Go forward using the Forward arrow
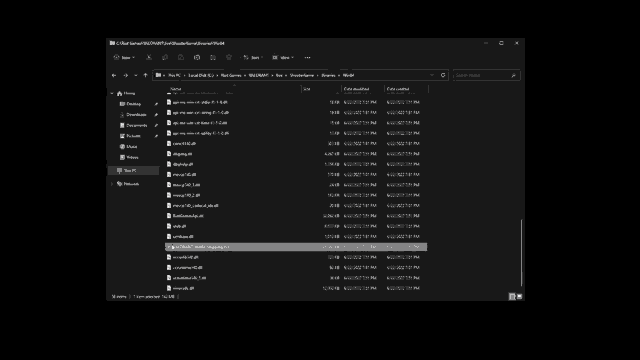Viewport: 640px width, 360px height. click(x=125, y=76)
